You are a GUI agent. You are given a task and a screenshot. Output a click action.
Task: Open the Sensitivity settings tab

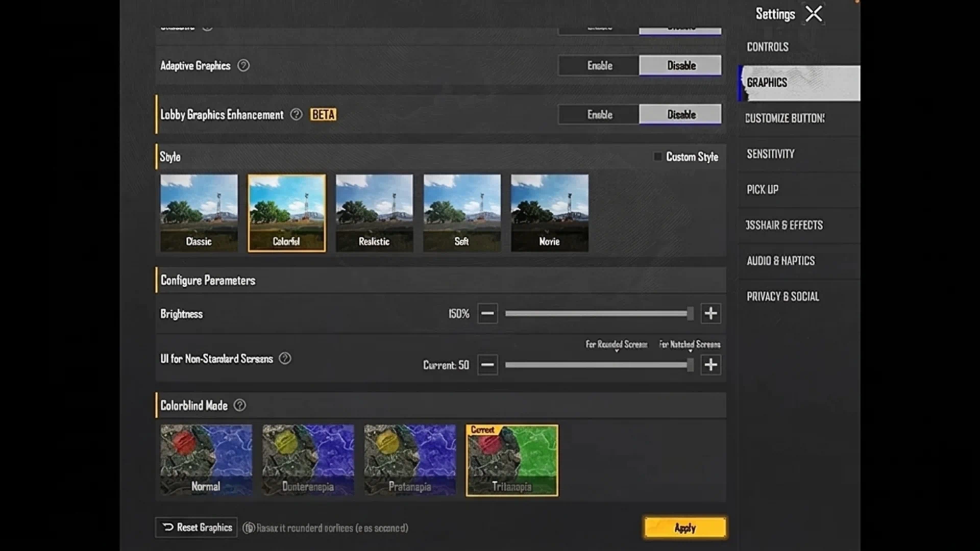point(799,154)
